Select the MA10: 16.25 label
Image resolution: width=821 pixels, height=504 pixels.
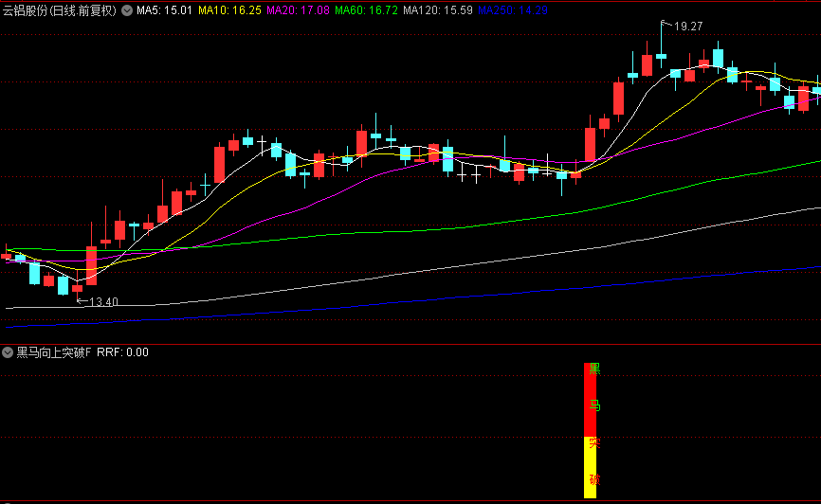tap(229, 10)
